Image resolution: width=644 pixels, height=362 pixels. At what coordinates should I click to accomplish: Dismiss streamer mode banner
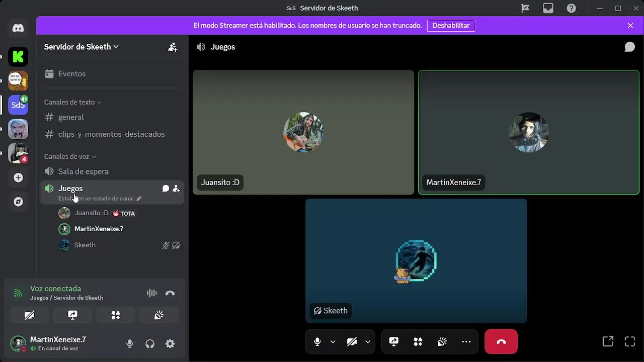click(x=630, y=26)
